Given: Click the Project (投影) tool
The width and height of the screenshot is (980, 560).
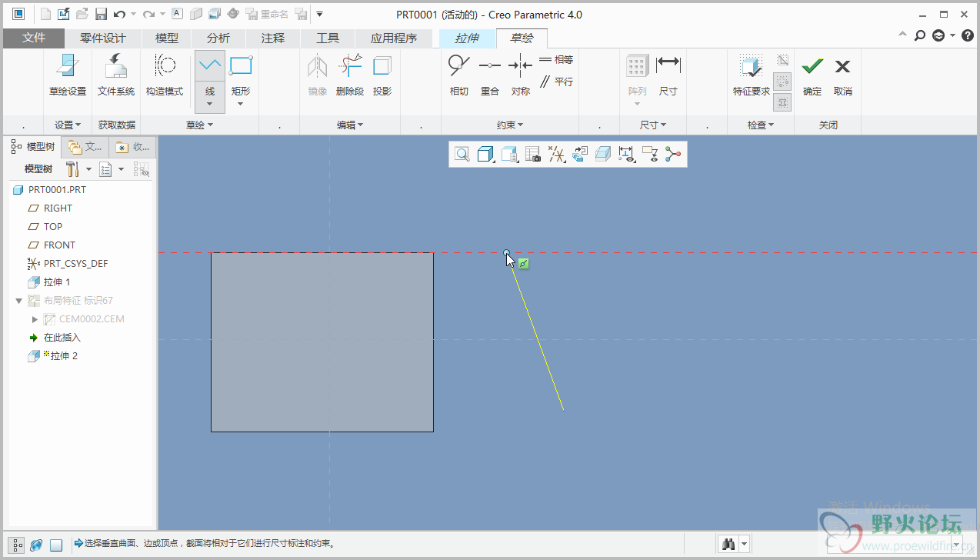Looking at the screenshot, I should 382,75.
